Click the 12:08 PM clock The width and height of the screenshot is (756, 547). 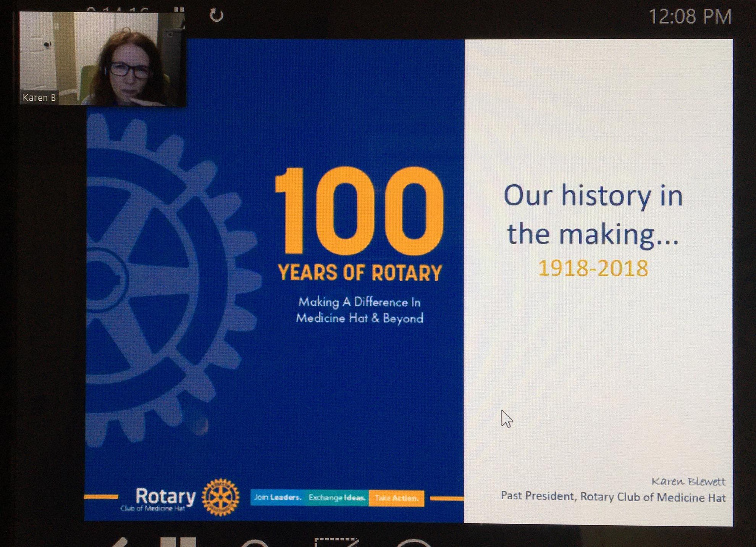tap(690, 17)
